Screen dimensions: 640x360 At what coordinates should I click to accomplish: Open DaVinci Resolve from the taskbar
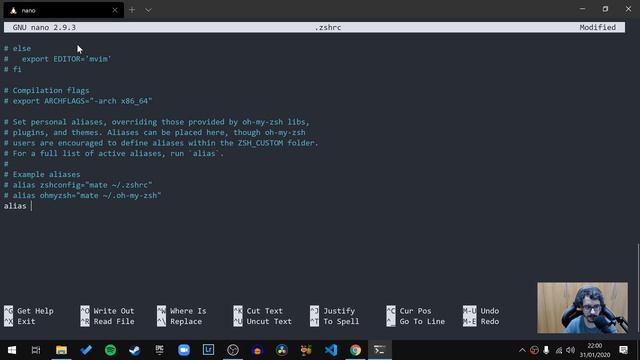point(282,350)
